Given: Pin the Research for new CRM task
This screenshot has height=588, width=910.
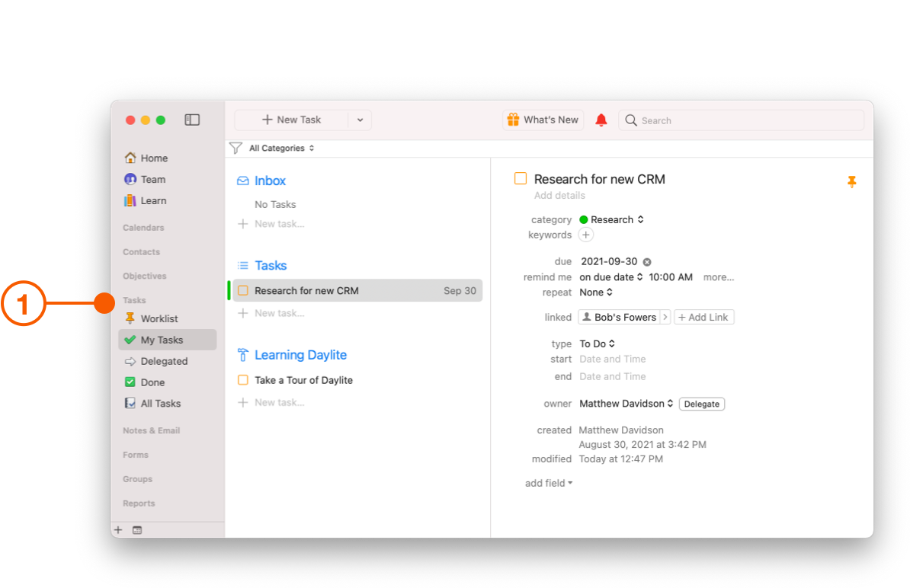Looking at the screenshot, I should point(851,182).
